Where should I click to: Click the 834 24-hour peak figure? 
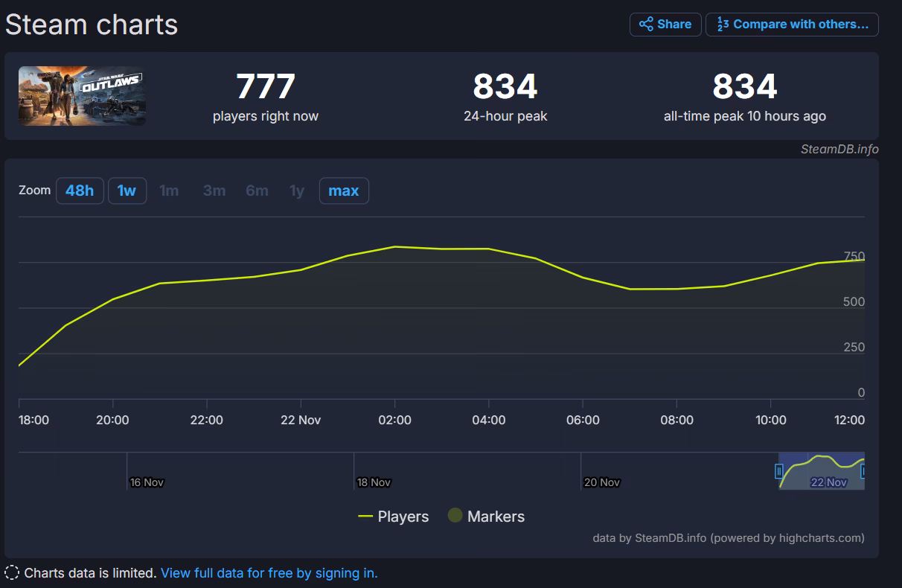[505, 86]
